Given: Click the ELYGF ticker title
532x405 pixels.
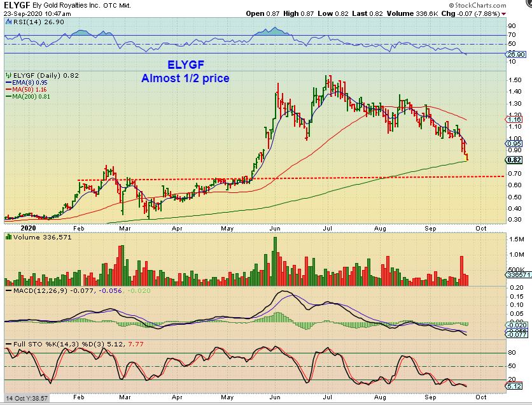Looking at the screenshot, I should [17, 5].
